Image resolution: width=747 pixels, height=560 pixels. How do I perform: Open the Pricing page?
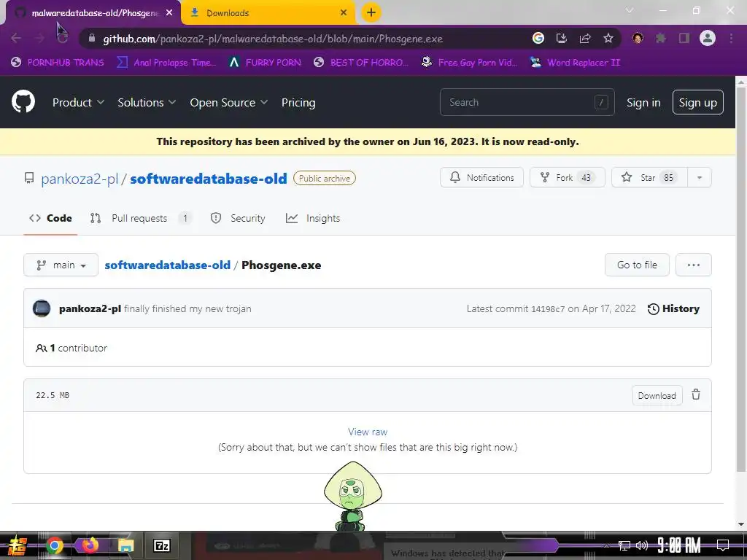tap(298, 102)
